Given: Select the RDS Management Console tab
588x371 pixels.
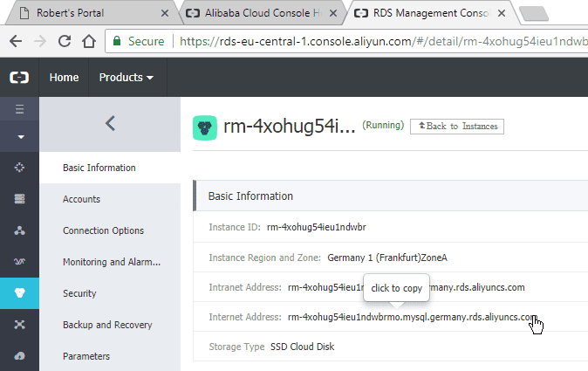Looking at the screenshot, I should (x=431, y=13).
